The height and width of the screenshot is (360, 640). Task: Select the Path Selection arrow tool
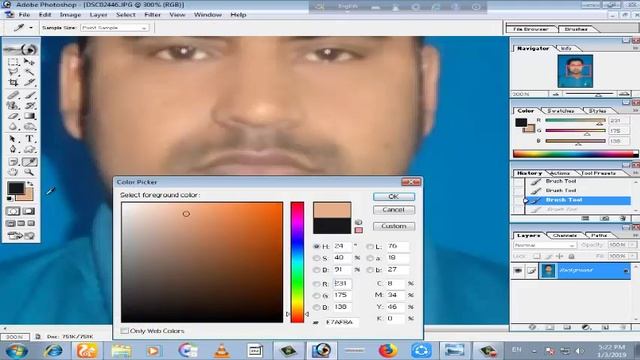tap(13, 139)
